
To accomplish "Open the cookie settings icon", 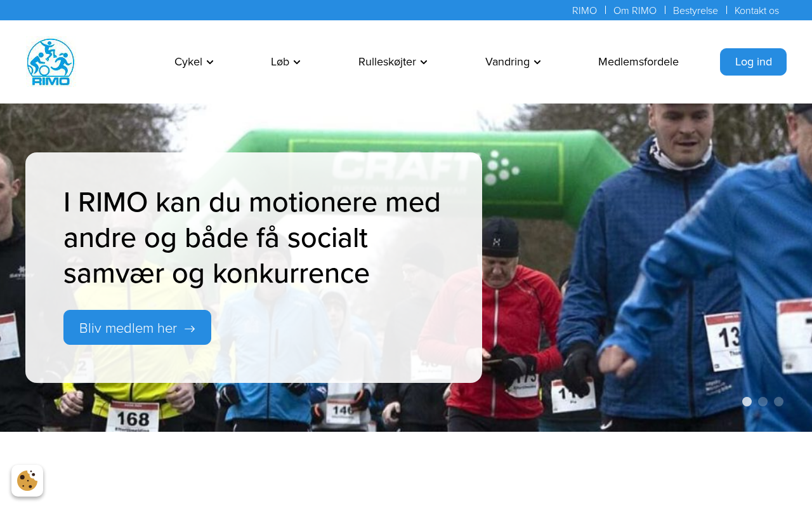I will [27, 481].
